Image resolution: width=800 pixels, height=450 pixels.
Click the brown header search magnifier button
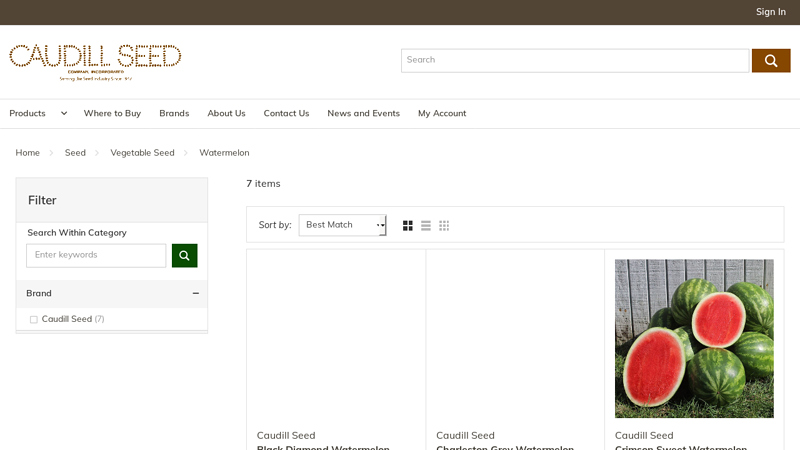770,61
